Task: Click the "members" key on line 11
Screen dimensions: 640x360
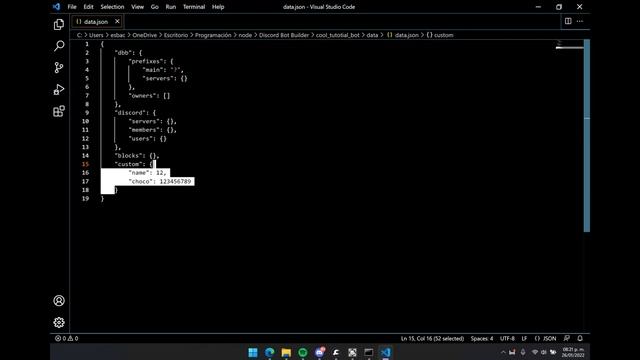Action: [144, 130]
